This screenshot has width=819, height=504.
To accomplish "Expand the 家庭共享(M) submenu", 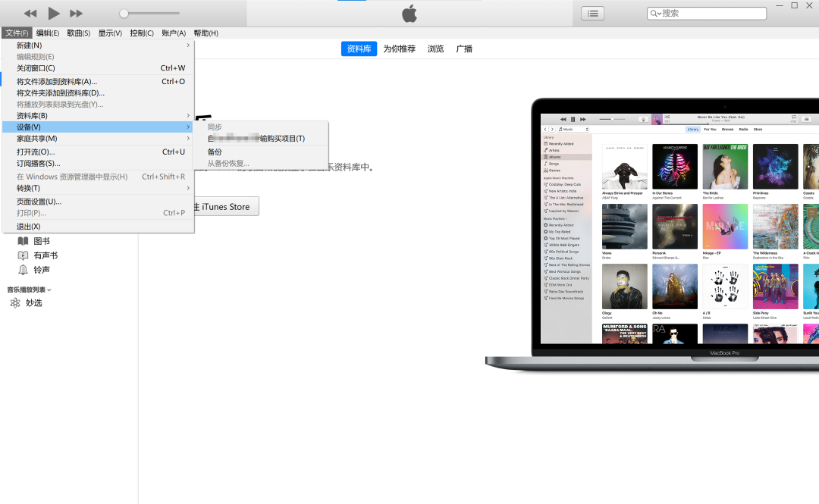I will coord(98,139).
